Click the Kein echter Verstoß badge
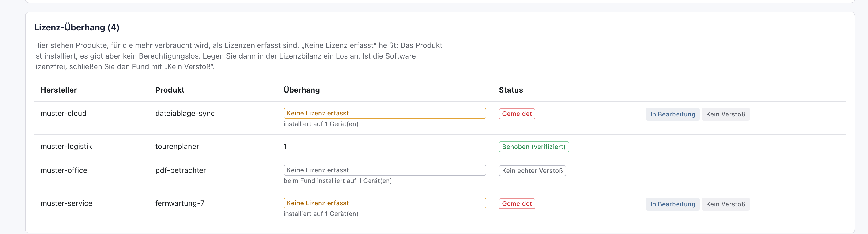The width and height of the screenshot is (868, 234). (533, 171)
